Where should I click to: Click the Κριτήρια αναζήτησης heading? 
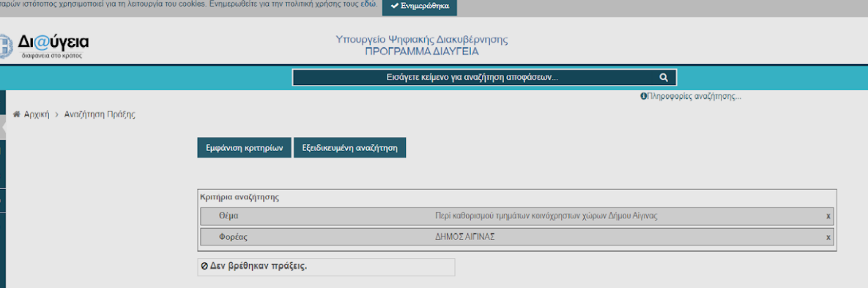pyautogui.click(x=240, y=197)
